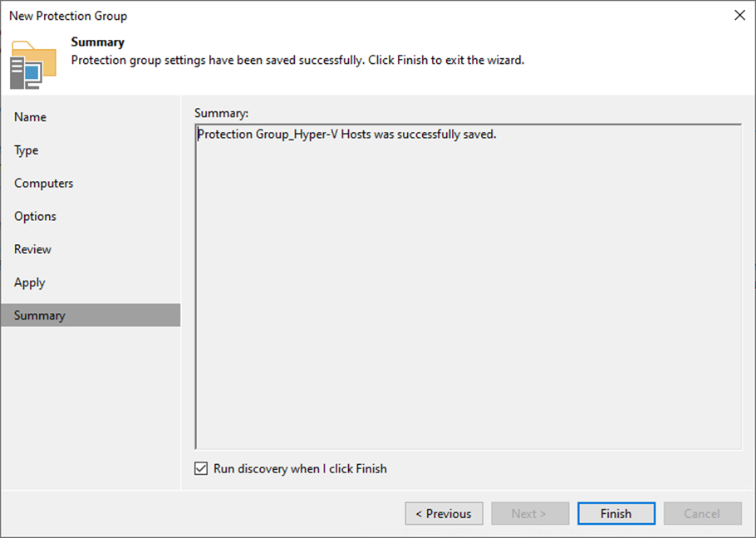Switch to the Options step
This screenshot has width=756, height=538.
coord(36,217)
